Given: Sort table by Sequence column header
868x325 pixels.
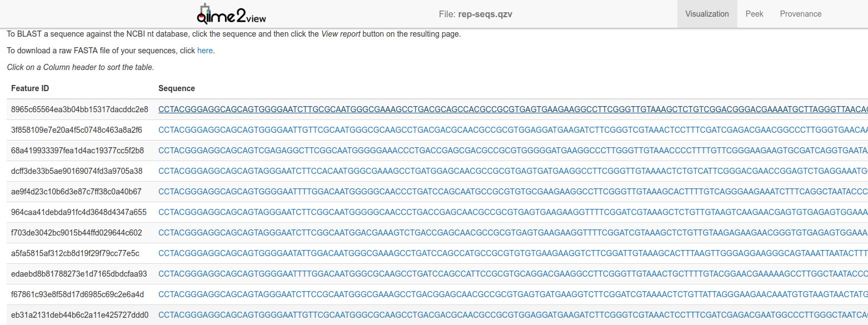Looking at the screenshot, I should [x=177, y=88].
